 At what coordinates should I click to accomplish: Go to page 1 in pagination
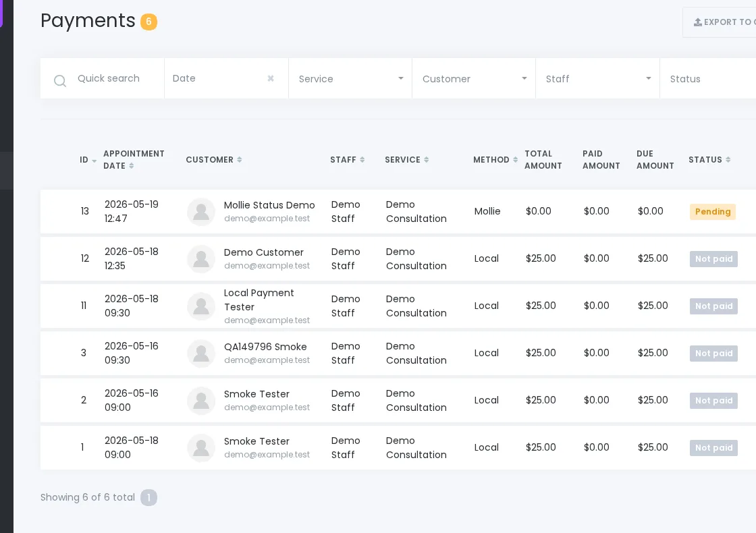click(x=148, y=497)
